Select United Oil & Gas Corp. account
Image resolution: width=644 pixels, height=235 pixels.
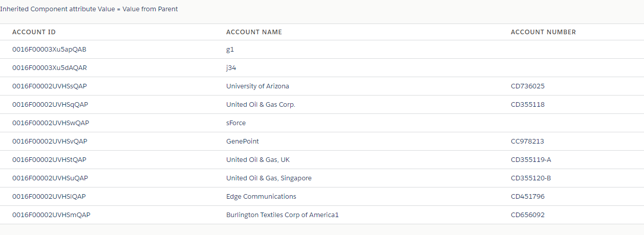pyautogui.click(x=261, y=105)
